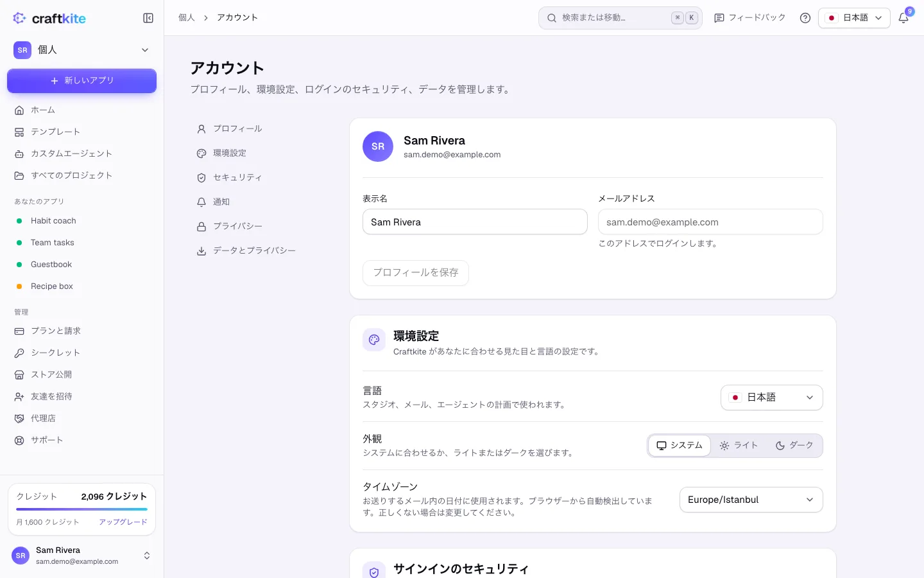Click プライバシー lock icon in settings nav
Viewport: 924px width, 578px height.
point(201,226)
